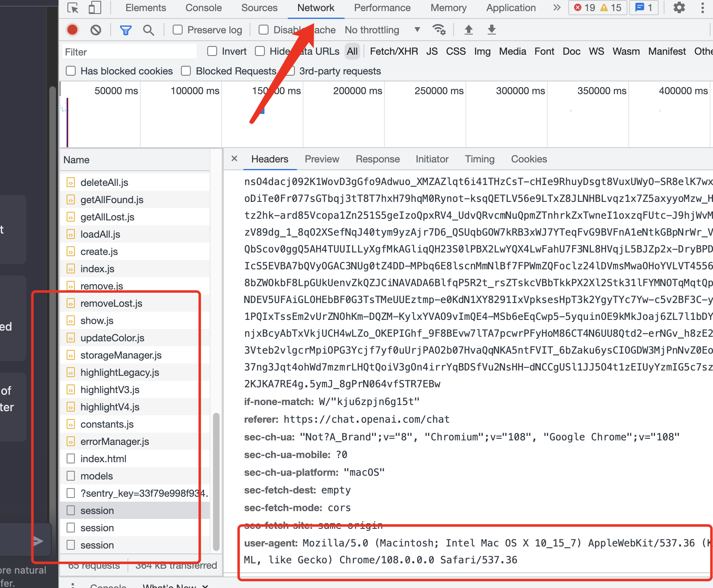Filter requests by Fetch/XHR

(394, 51)
